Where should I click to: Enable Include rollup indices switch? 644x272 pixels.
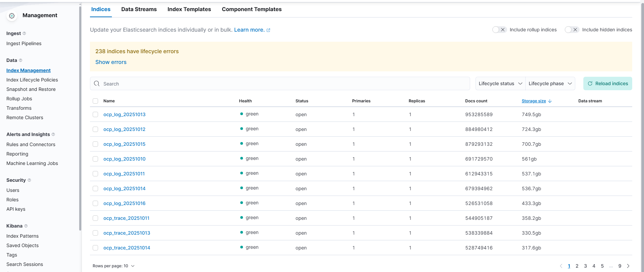point(499,30)
